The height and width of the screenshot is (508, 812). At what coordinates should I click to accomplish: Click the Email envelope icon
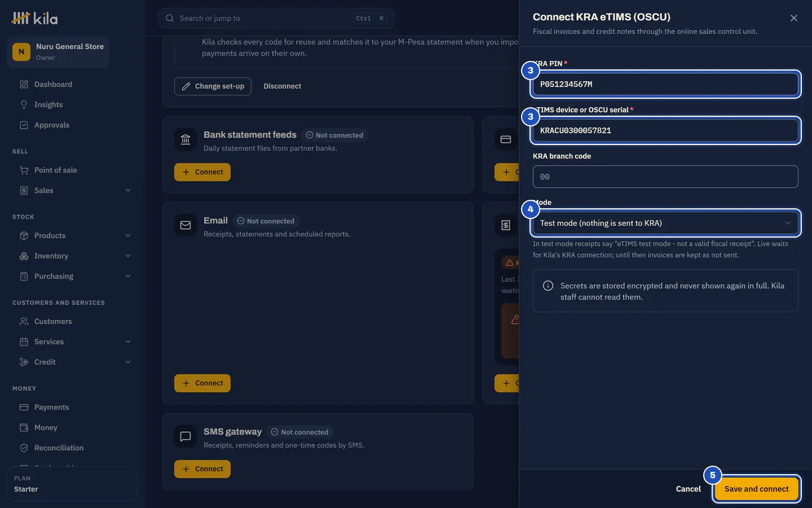[186, 225]
